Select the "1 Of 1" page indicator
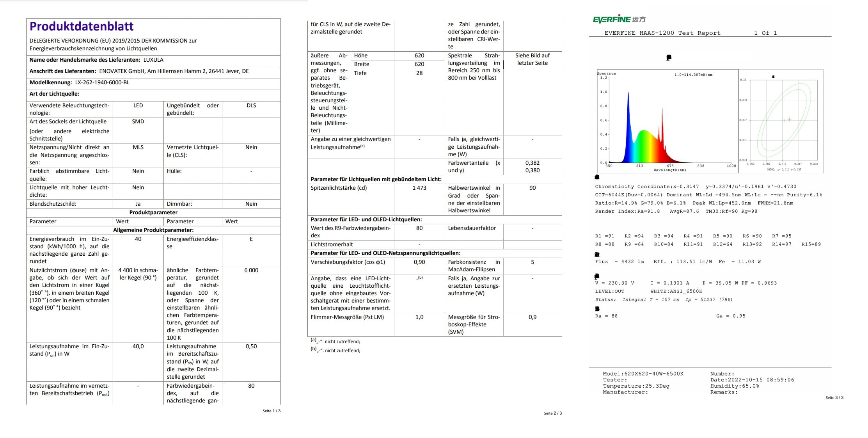Screen dimensions: 868x438 [x=765, y=33]
